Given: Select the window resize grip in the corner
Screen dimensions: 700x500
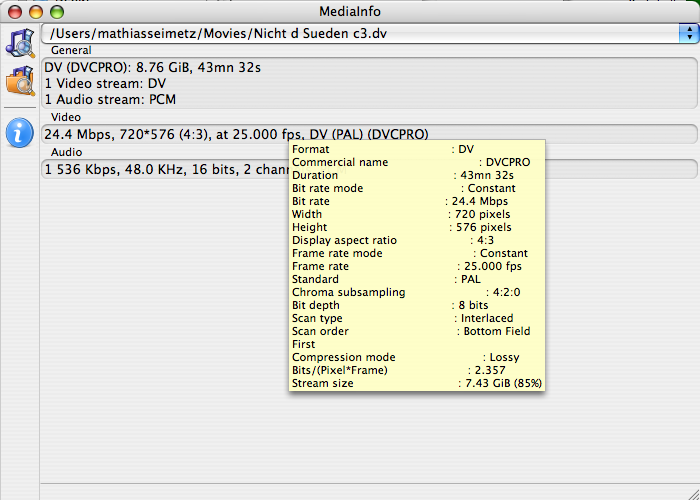Looking at the screenshot, I should tap(692, 492).
